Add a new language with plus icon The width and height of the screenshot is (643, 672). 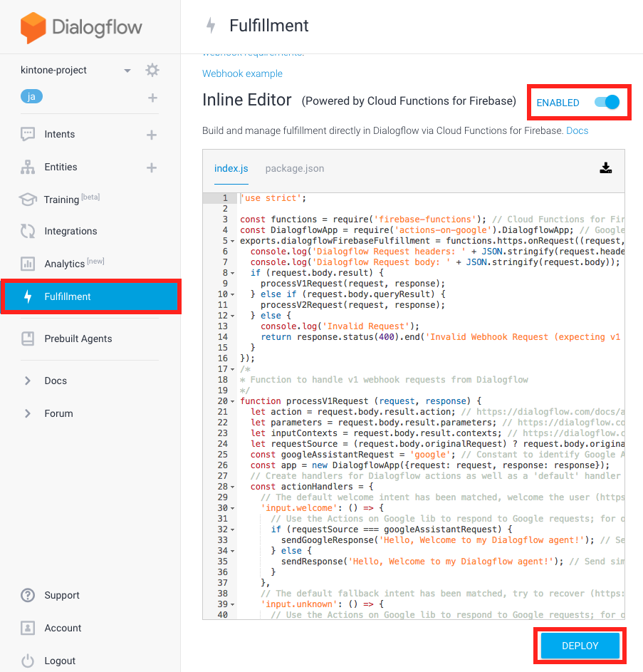click(x=152, y=98)
